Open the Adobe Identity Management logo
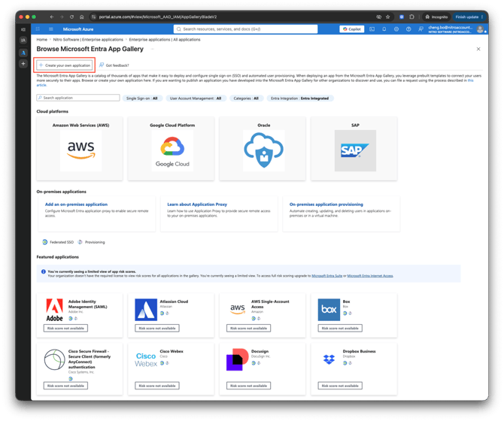504x421 pixels. [x=54, y=310]
